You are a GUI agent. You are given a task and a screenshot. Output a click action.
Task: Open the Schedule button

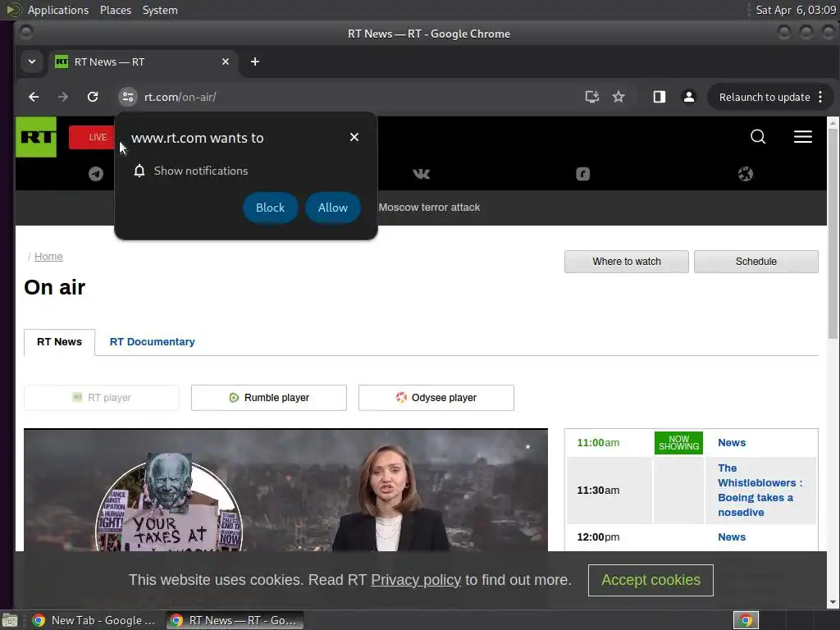(756, 262)
